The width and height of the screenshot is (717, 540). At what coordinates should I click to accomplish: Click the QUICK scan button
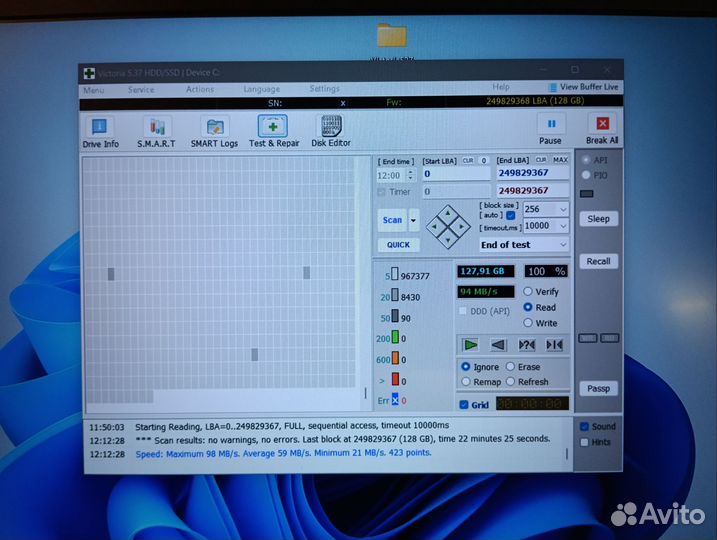pos(398,245)
